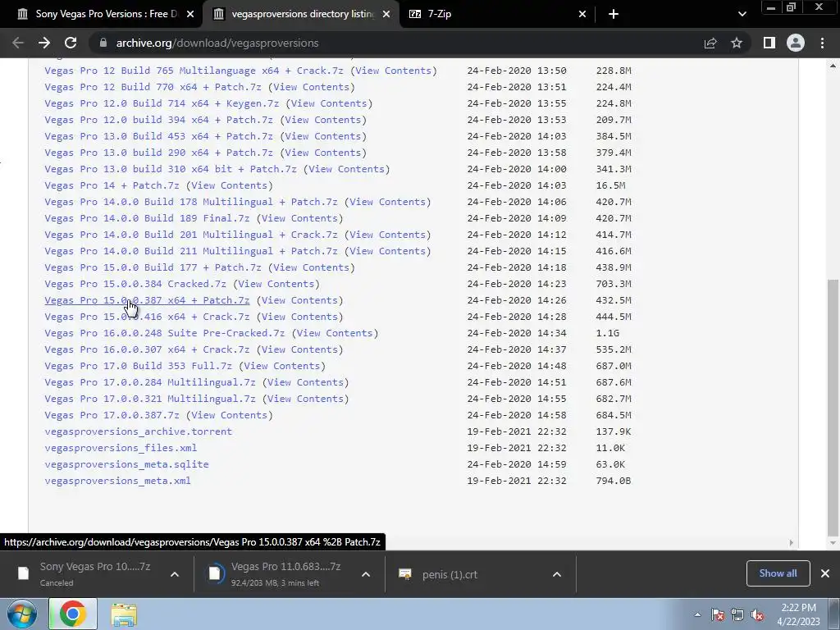
Task: Expand options for penis (1).crt download
Action: 557,574
